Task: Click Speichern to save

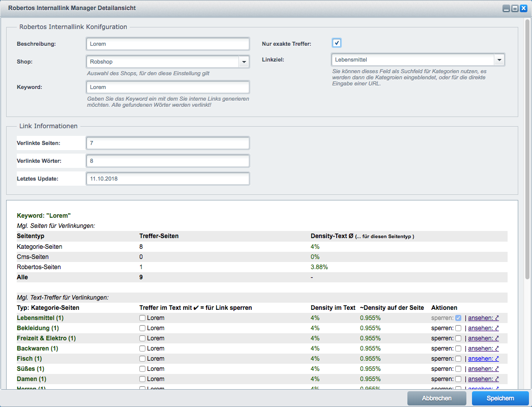Action: tap(500, 398)
